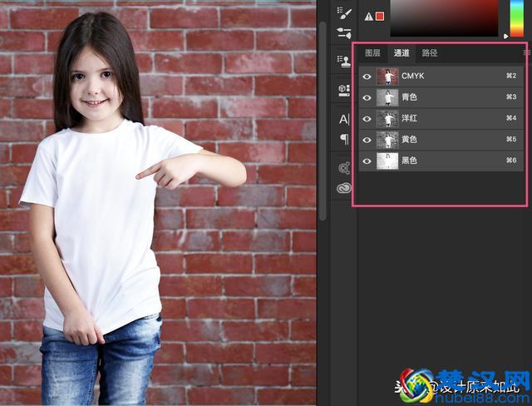The width and height of the screenshot is (532, 406).
Task: Hide the 洋红 channel eye icon
Action: pos(367,119)
